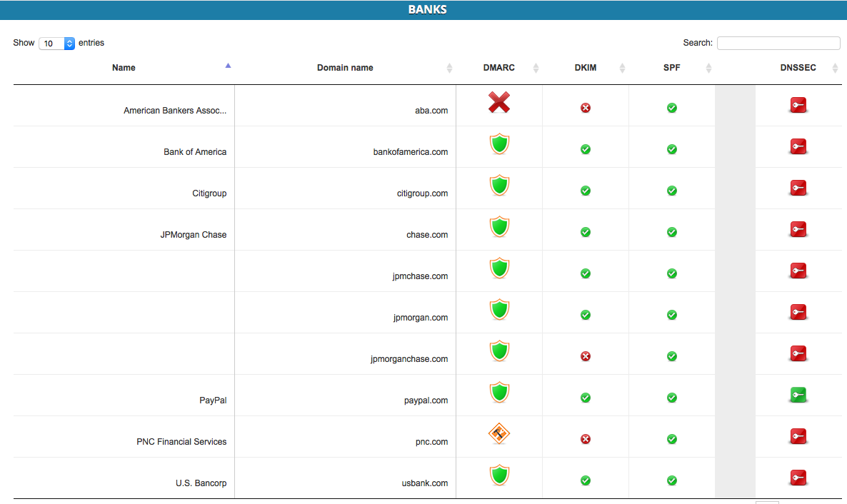Sort by the DNSSEC column header

click(x=798, y=68)
